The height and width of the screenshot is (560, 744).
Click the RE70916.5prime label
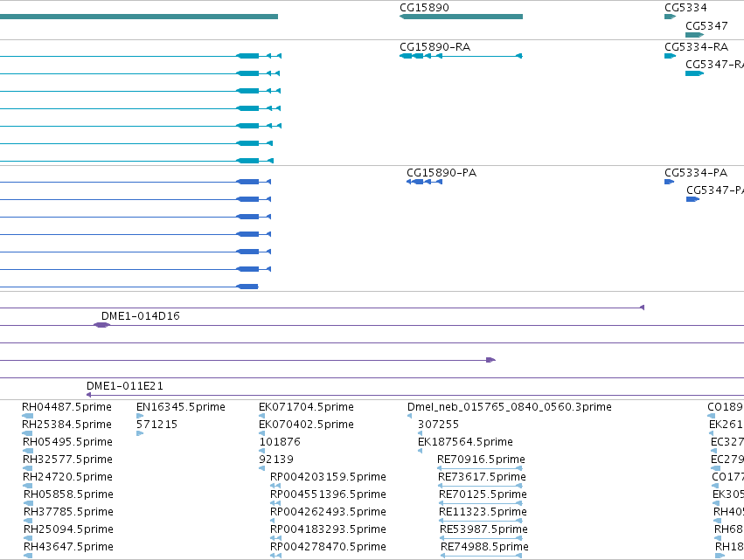481,460
